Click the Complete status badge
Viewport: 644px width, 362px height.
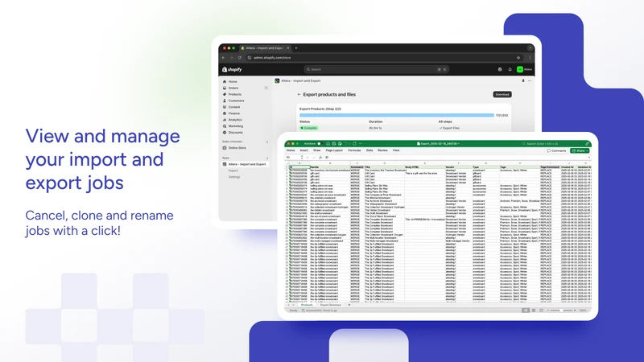point(309,128)
